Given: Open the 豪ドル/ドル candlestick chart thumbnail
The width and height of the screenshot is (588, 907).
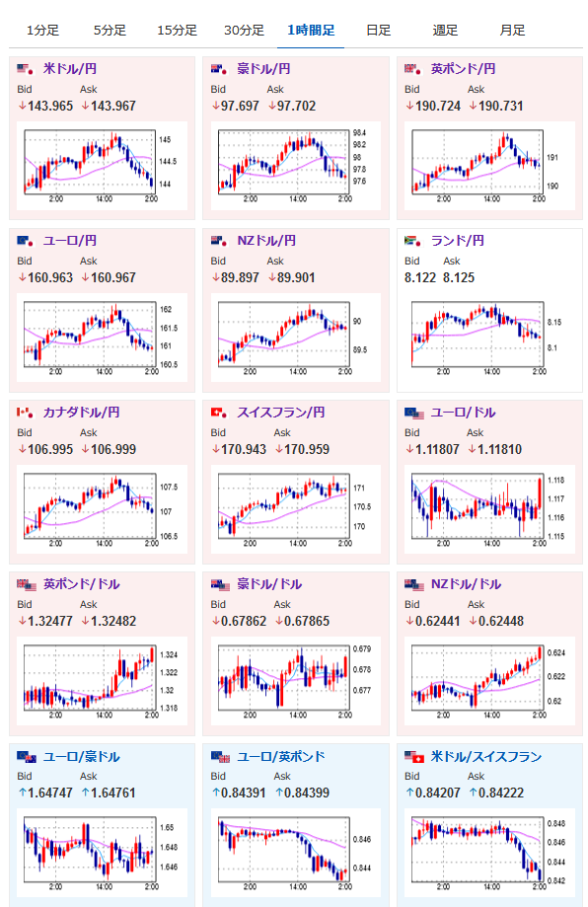Looking at the screenshot, I should (x=295, y=681).
